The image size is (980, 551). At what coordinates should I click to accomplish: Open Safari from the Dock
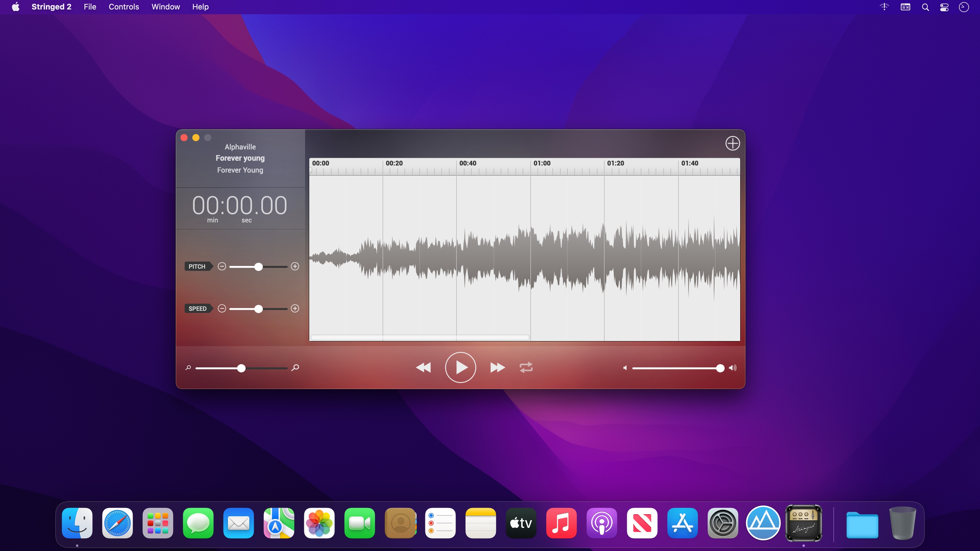pos(118,523)
